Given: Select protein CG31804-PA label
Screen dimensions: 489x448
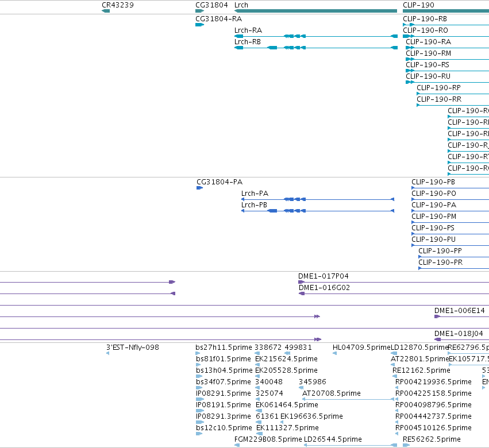Looking at the screenshot, I should (220, 181).
